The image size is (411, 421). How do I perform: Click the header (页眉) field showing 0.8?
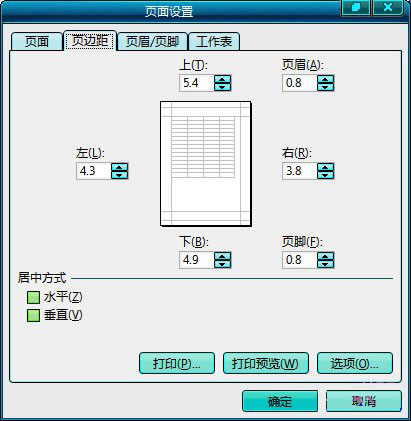(x=300, y=83)
